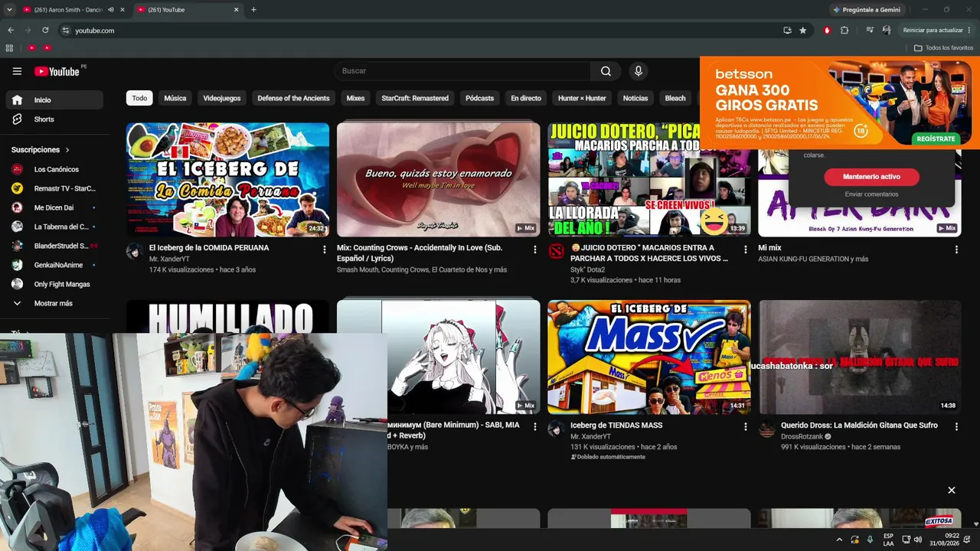Select the Pódcasts filter chip
Screen dimensions: 980x551
[479, 98]
